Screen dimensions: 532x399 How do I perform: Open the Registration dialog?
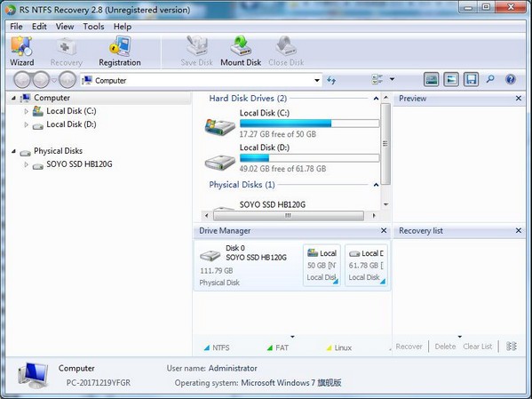[119, 52]
